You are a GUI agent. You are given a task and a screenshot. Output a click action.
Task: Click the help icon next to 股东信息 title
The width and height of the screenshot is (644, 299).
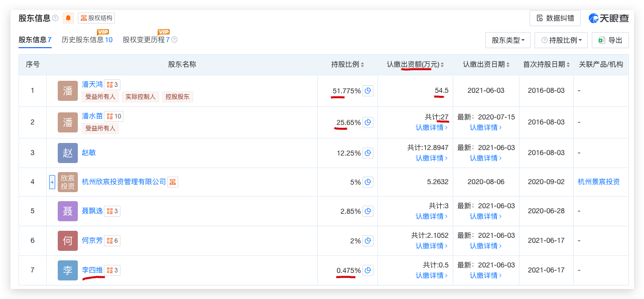point(55,18)
